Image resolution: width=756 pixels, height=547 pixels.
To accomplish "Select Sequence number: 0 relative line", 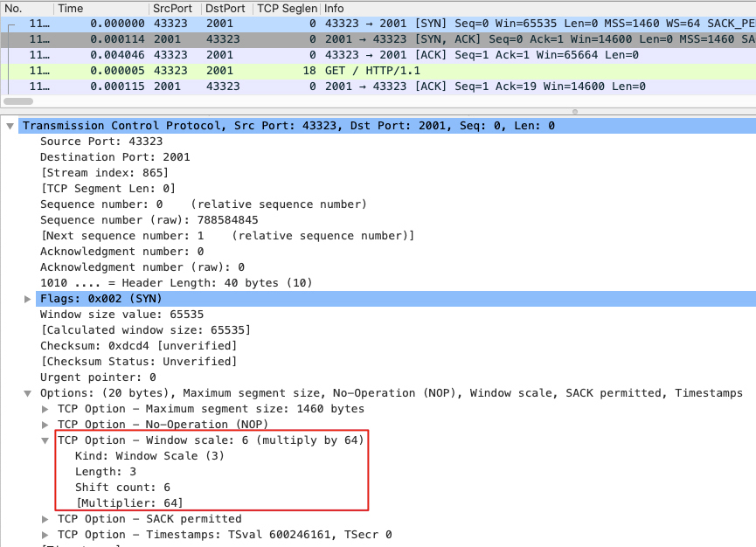I will (204, 204).
